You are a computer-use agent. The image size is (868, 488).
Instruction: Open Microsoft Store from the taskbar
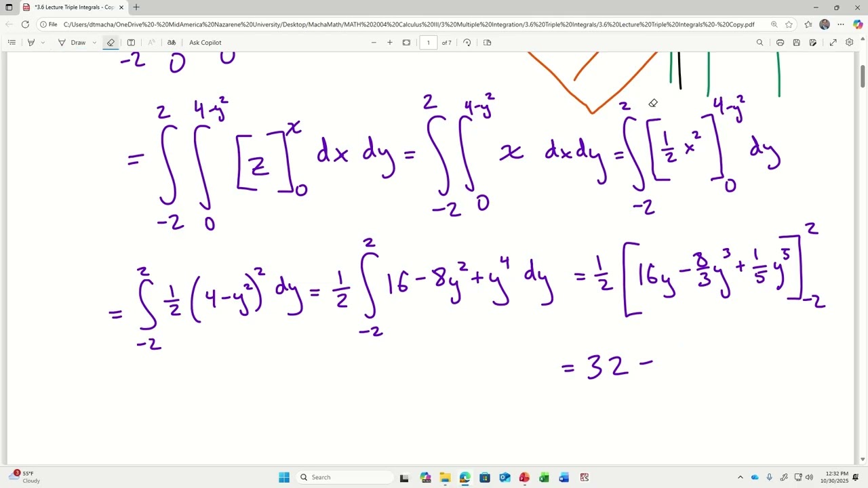click(485, 477)
